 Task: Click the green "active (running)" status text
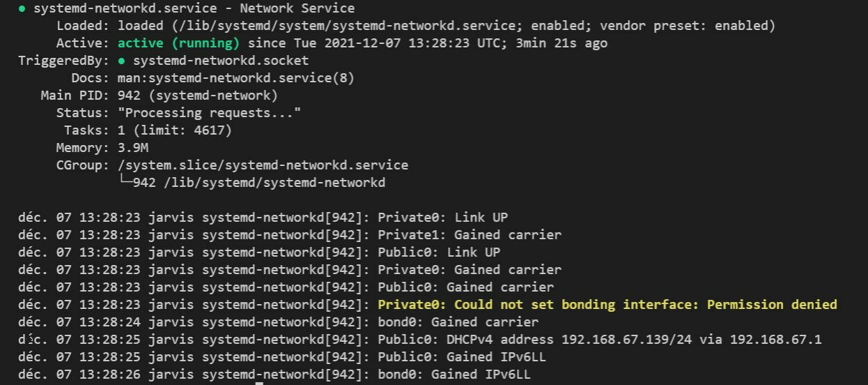pyautogui.click(x=178, y=43)
